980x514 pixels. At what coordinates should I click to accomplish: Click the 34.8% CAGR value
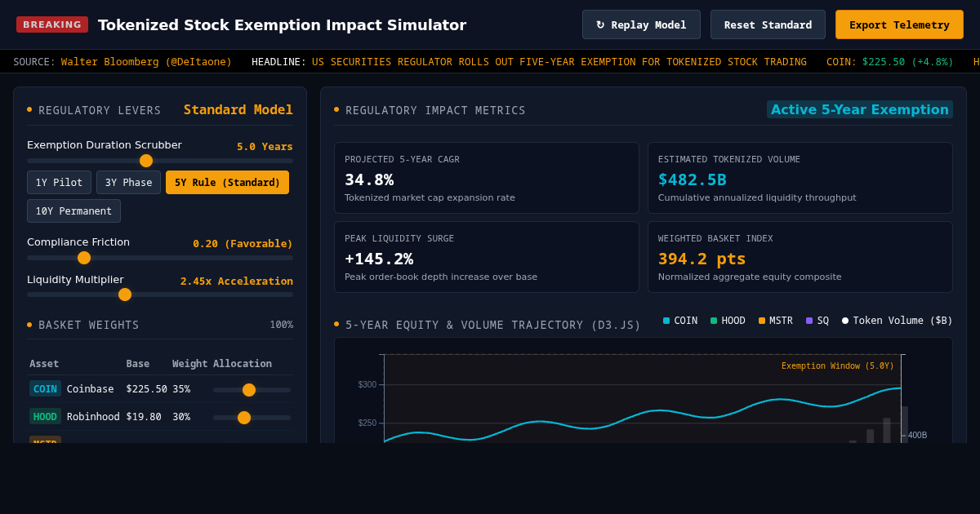coord(369,179)
